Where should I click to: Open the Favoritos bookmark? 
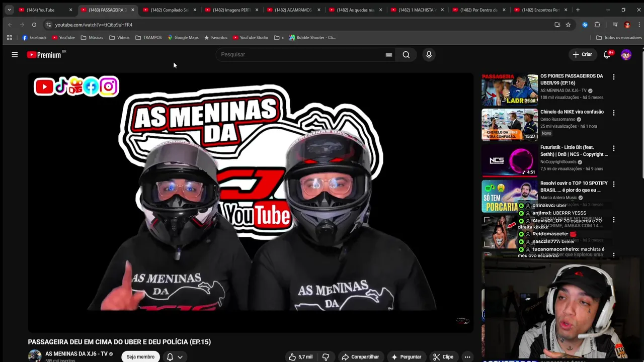click(216, 37)
